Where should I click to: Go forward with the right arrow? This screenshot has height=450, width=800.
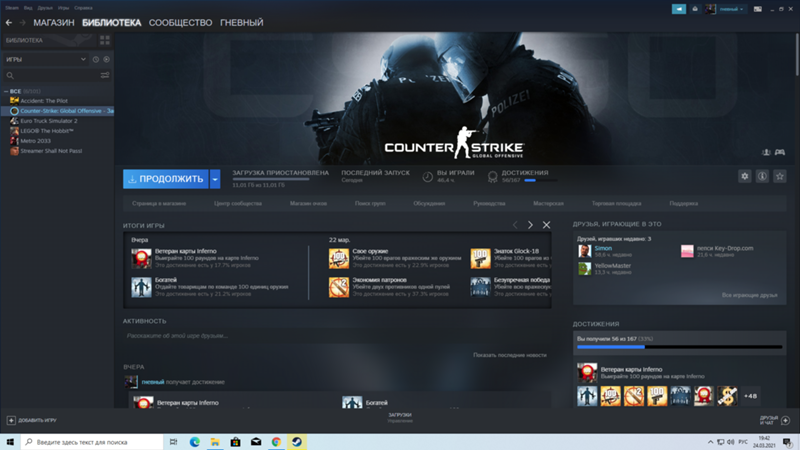pos(22,22)
